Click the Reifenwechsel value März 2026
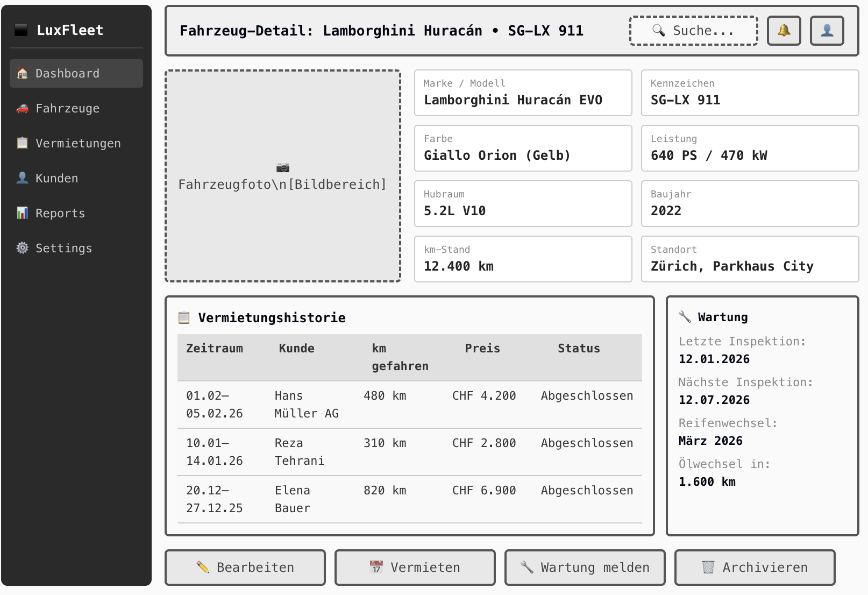Screen dimensions: 868x595 tap(710, 441)
